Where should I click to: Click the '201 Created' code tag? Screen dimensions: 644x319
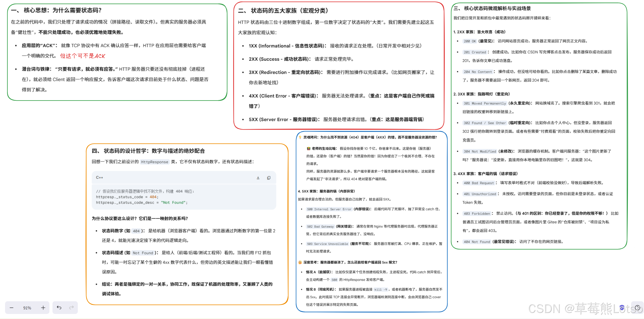(475, 52)
